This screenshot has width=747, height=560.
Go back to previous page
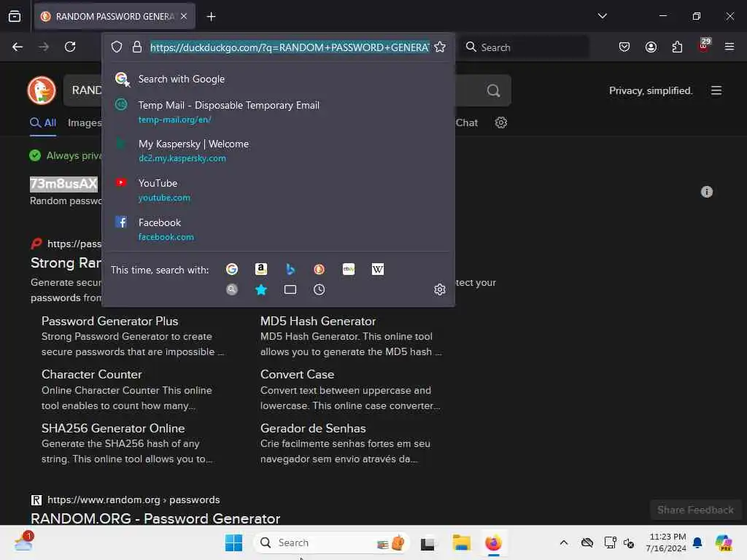point(18,47)
